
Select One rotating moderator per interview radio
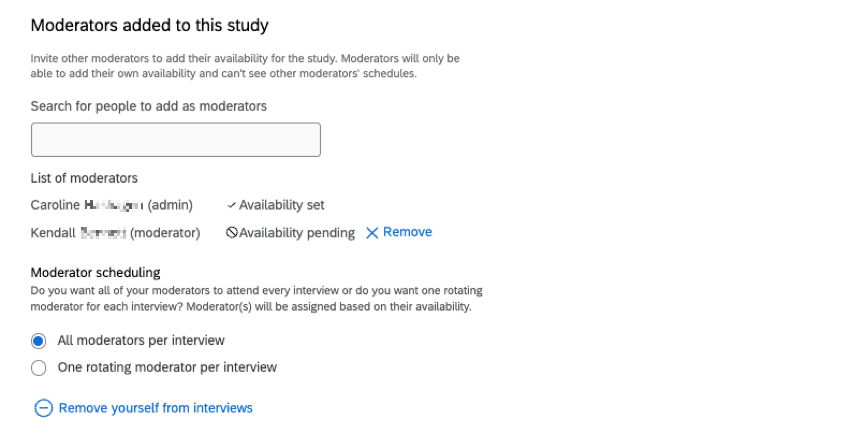(39, 368)
